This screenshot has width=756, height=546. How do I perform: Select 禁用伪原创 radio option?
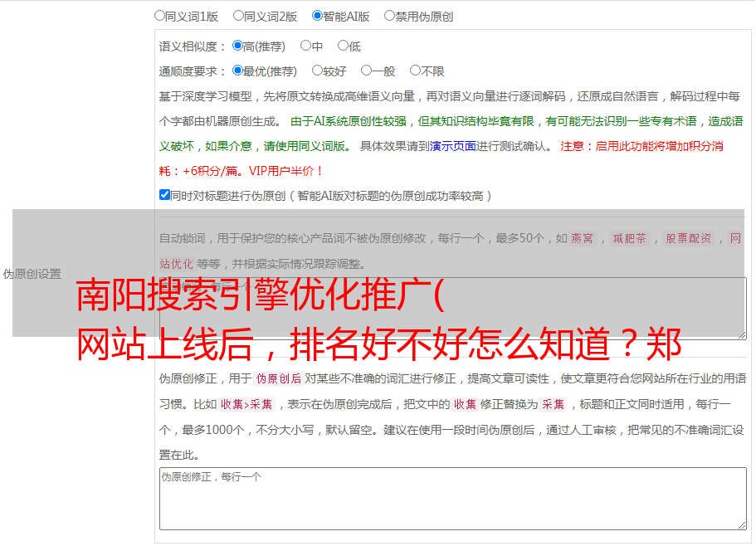(389, 16)
